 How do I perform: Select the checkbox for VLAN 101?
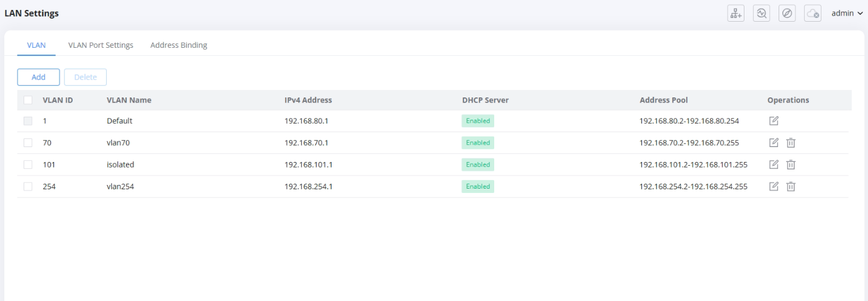(28, 164)
